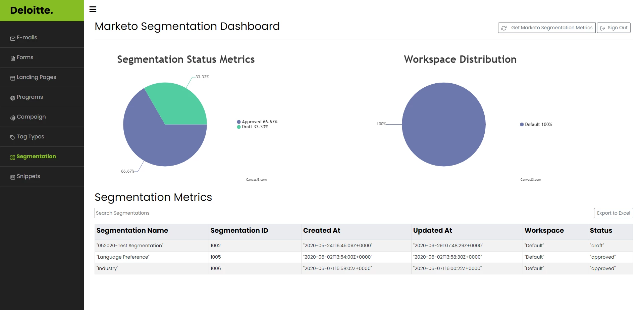This screenshot has height=310, width=644.
Task: Click the Draft 33.33% legend label
Action: coord(255,127)
